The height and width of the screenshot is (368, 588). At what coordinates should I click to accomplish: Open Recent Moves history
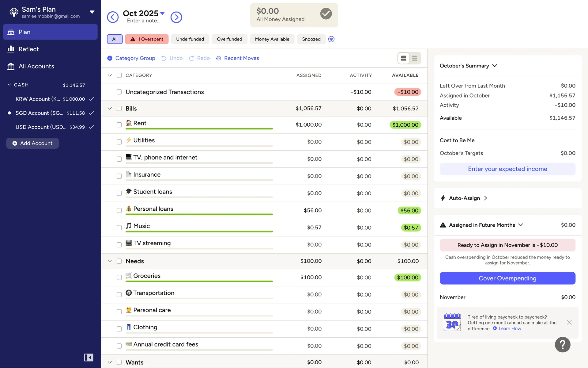tap(238, 58)
